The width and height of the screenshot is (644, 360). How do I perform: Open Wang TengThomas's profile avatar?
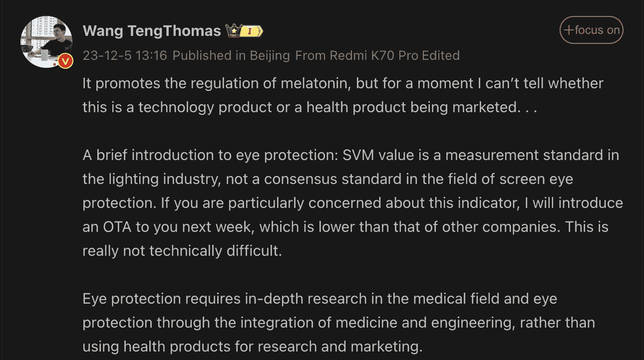point(45,42)
